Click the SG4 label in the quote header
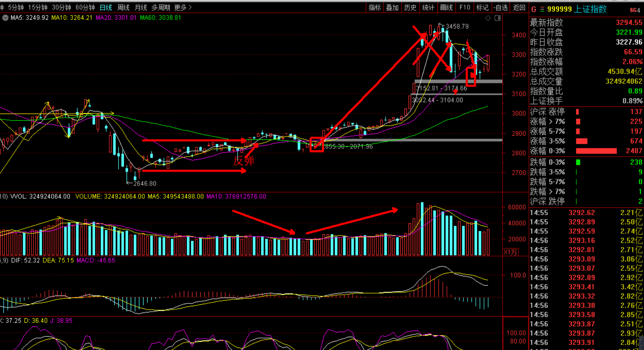 coord(635,10)
